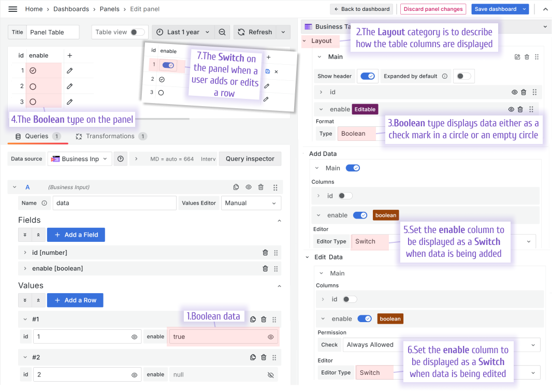
Task: Delete value row #1 with trash icon
Action: click(264, 320)
